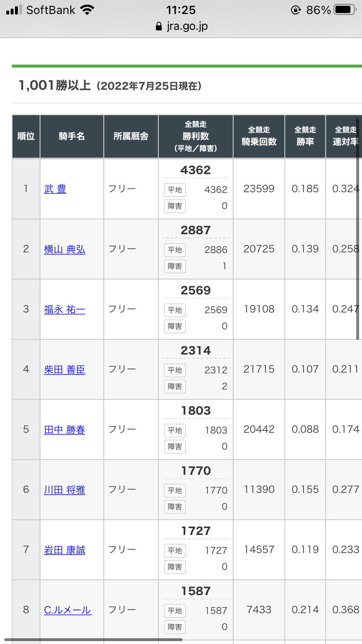Tap the 11:25 clock in status bar

pyautogui.click(x=180, y=10)
